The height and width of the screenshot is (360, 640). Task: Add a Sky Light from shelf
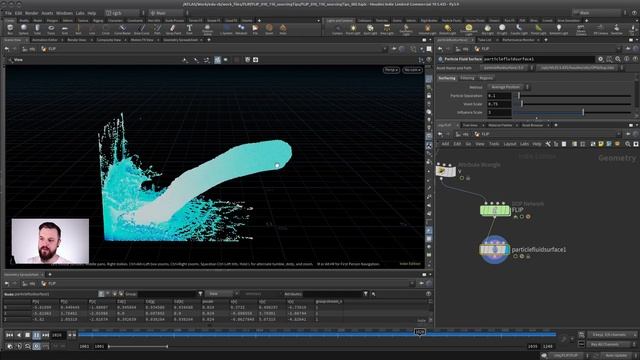[x=487, y=29]
